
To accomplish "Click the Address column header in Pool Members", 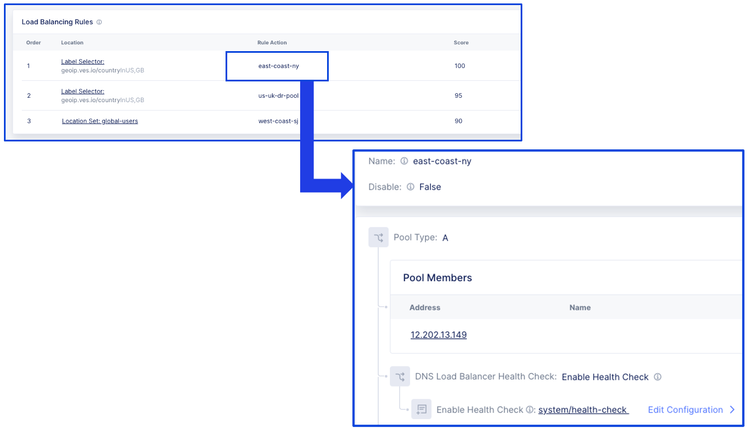I will (x=425, y=308).
